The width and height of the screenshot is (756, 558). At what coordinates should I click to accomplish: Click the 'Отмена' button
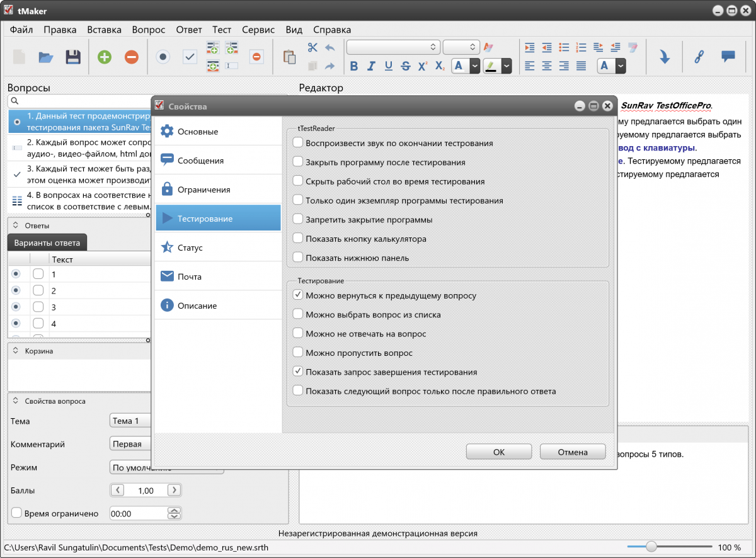(x=573, y=452)
